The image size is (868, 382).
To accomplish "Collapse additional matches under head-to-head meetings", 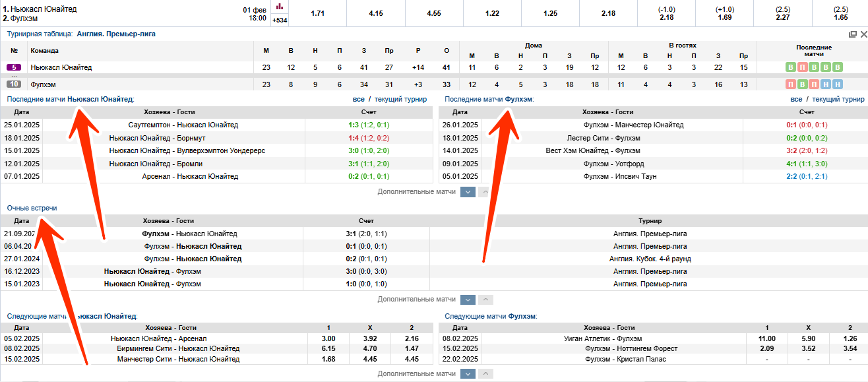I will 485,299.
